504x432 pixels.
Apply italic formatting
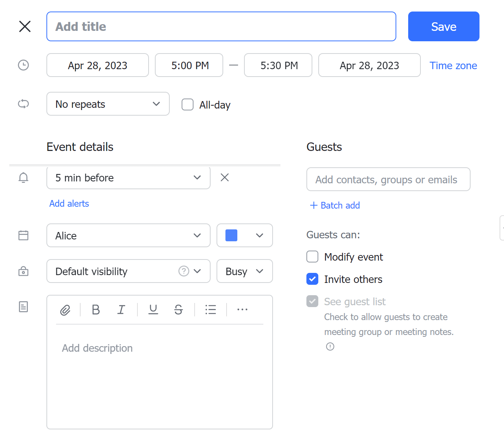click(x=121, y=309)
